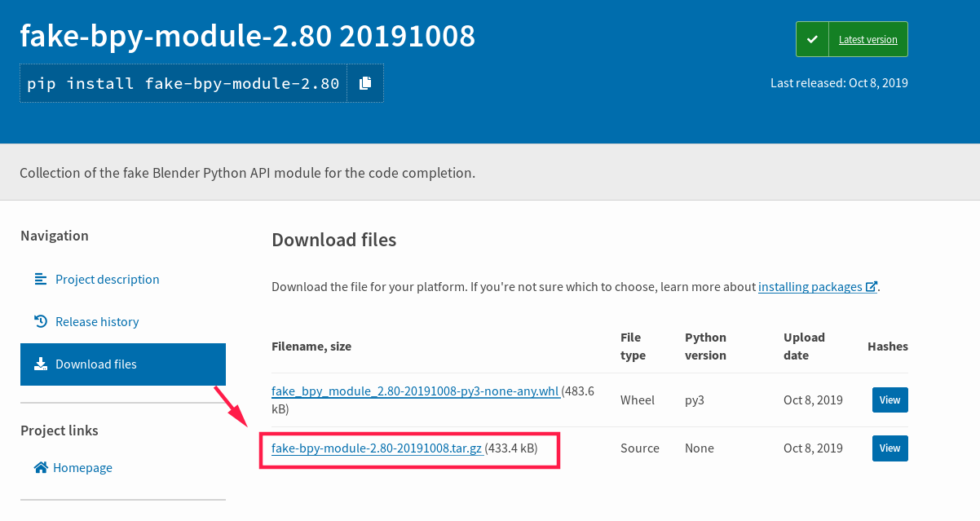View hashes for the Wheel file
This screenshot has height=521, width=980.
pyautogui.click(x=890, y=400)
